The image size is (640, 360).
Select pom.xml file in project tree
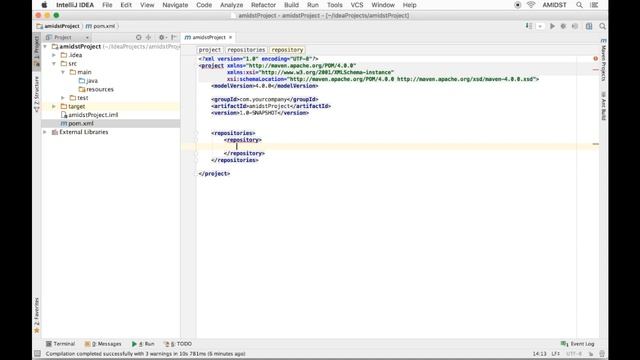77,123
